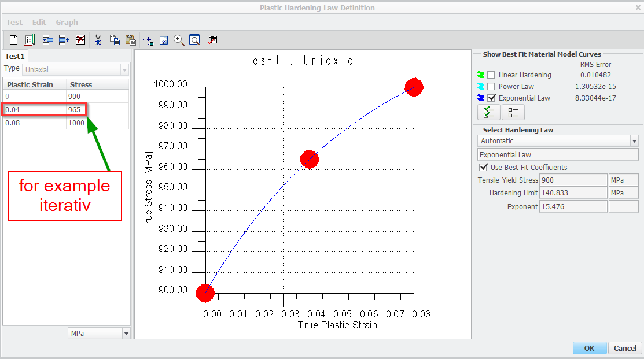
Task: Click the paste clipboard icon
Action: (131, 40)
